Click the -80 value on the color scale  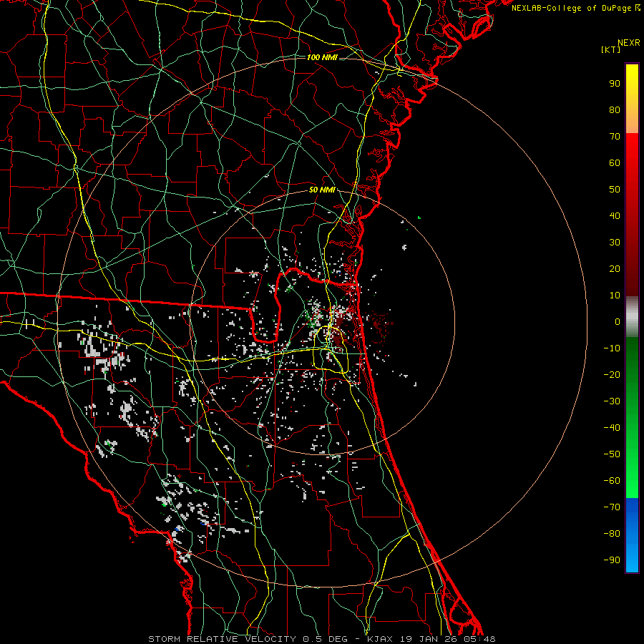(612, 534)
